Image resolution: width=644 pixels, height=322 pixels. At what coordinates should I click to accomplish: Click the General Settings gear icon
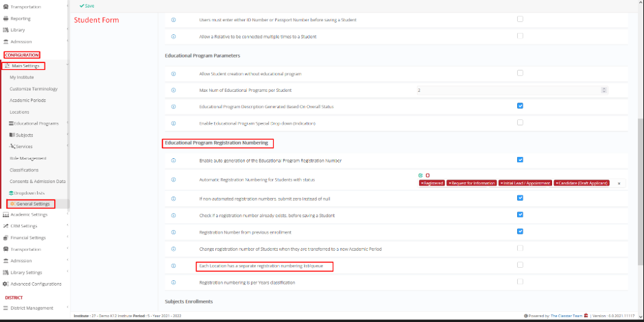[13, 204]
